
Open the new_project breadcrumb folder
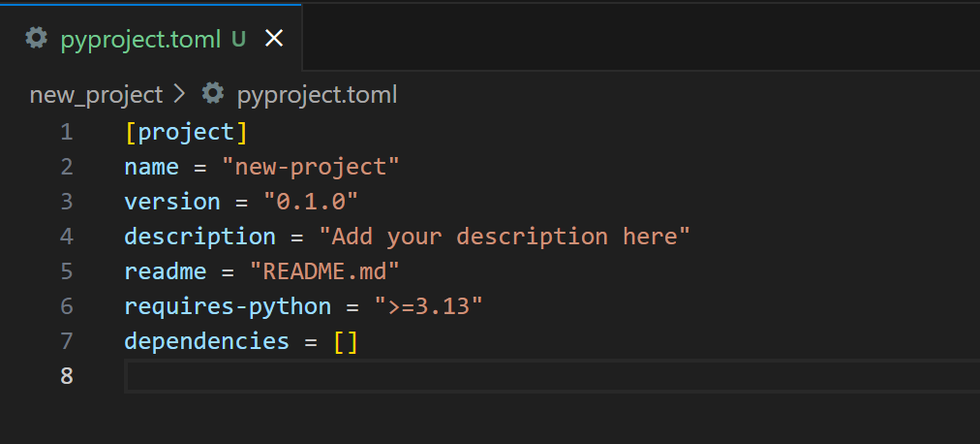[x=96, y=95]
